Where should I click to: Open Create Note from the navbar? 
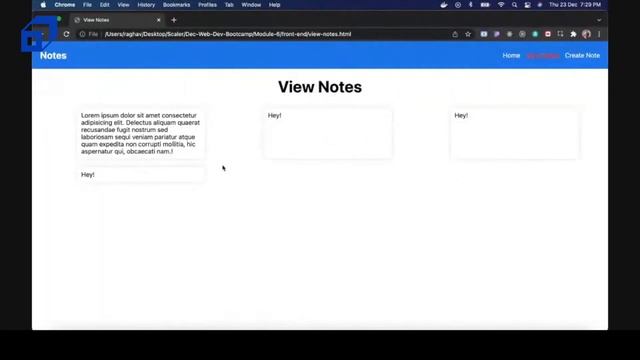(582, 56)
